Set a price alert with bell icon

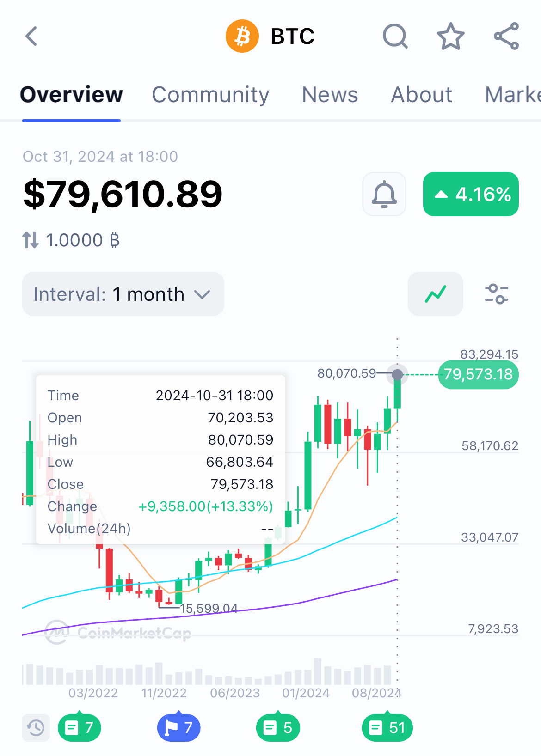pyautogui.click(x=384, y=194)
